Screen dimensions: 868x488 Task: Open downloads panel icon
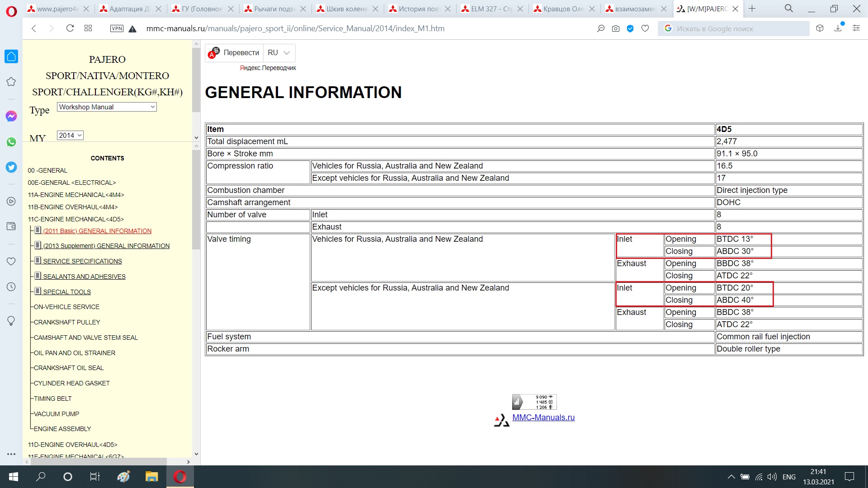pos(838,28)
